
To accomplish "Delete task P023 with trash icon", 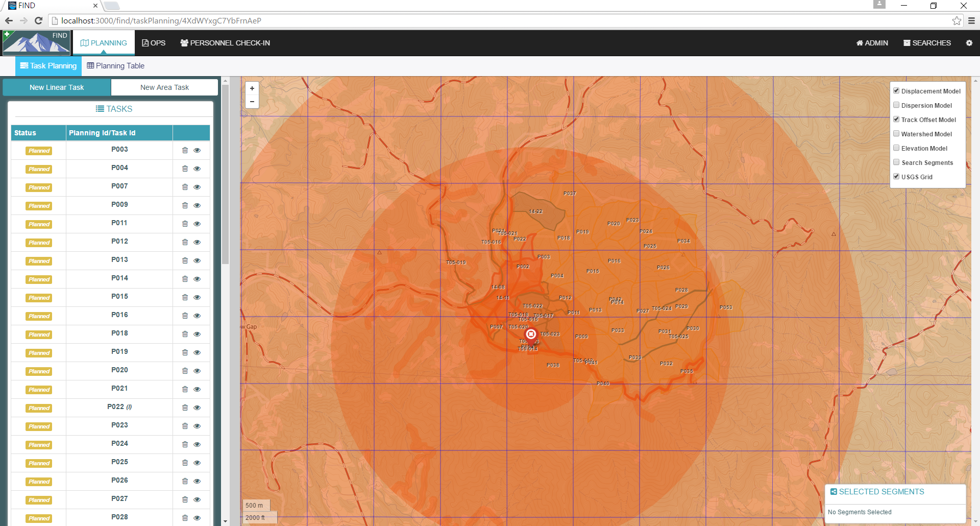I will [x=185, y=426].
